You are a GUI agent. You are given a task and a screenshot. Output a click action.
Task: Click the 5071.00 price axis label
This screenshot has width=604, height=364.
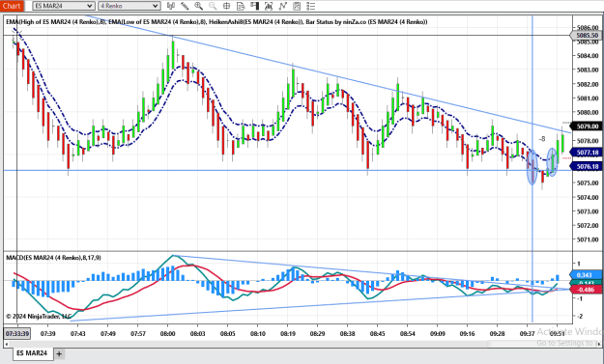point(589,239)
